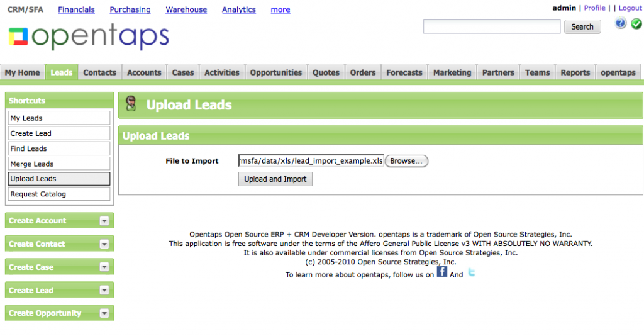Go to the Reports tab
This screenshot has height=336, width=644.
(575, 72)
